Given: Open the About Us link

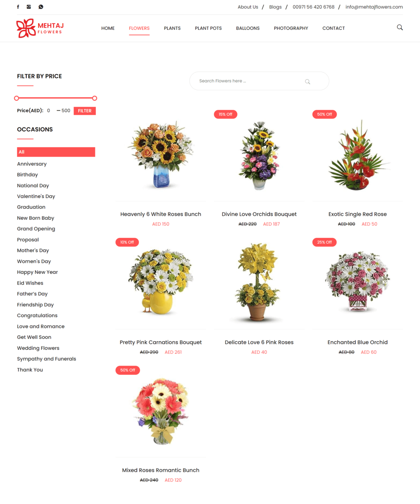Looking at the screenshot, I should [x=248, y=7].
